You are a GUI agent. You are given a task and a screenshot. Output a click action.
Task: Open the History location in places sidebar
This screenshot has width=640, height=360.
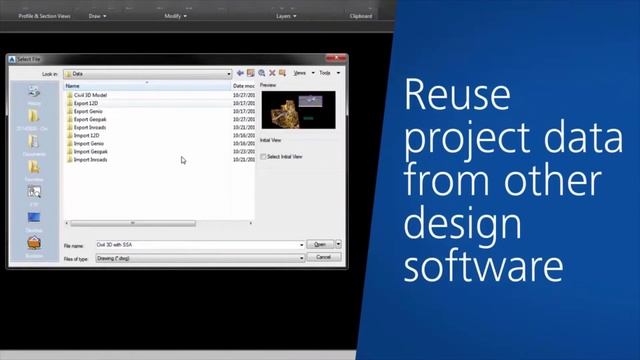click(x=34, y=95)
